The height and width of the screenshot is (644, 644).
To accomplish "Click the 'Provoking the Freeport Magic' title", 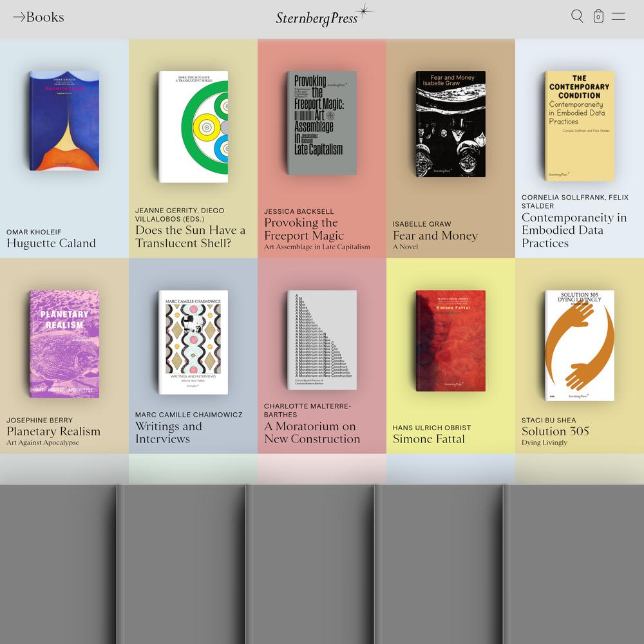I will pos(304,229).
